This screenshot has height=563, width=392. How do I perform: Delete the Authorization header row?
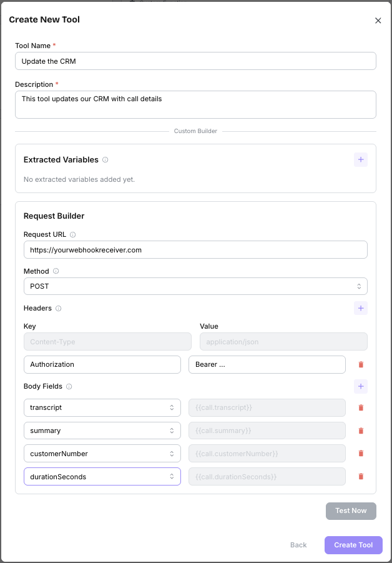361,364
